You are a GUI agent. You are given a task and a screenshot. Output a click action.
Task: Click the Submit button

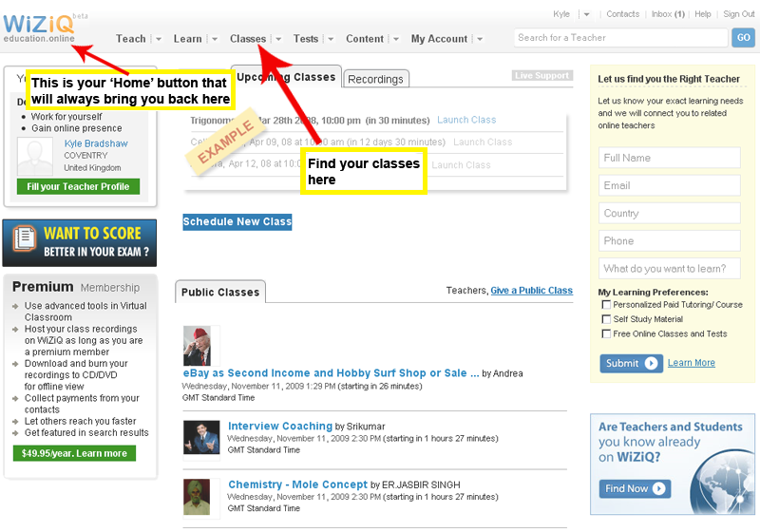tap(631, 364)
